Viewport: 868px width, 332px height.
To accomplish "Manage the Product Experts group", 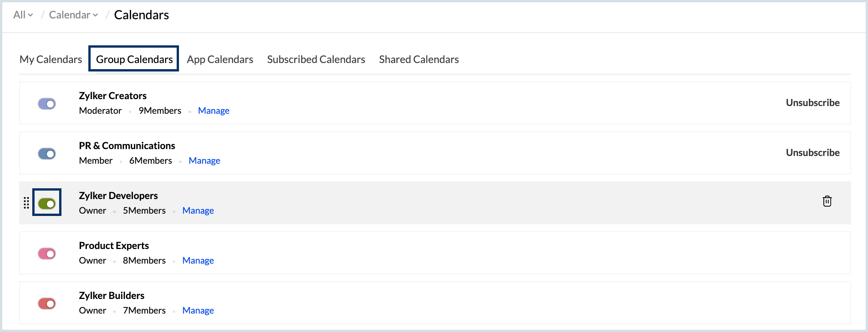I will (x=198, y=261).
